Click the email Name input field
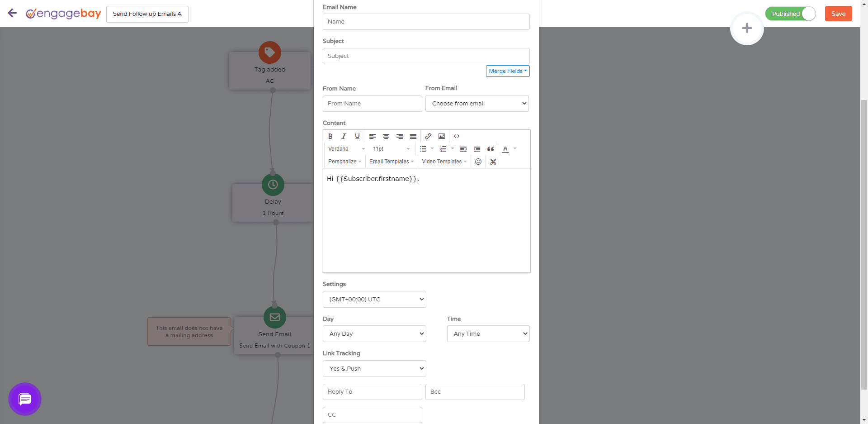The height and width of the screenshot is (424, 868). [x=426, y=22]
